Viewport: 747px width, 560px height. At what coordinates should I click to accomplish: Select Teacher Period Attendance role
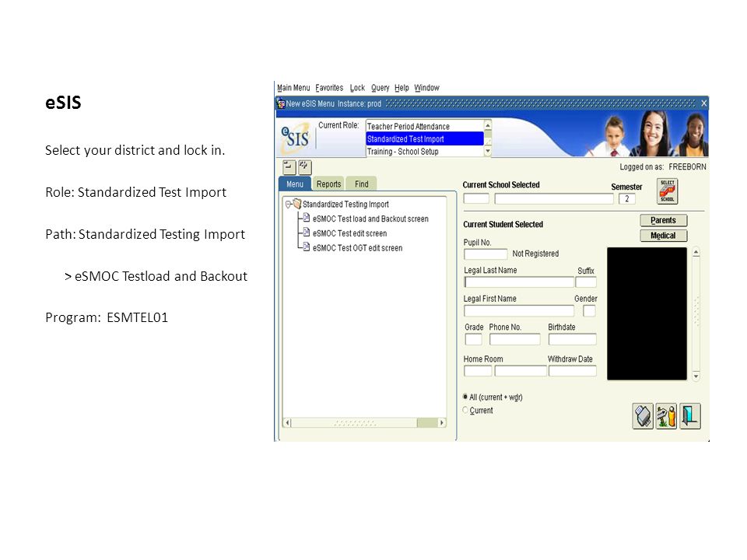(x=425, y=126)
